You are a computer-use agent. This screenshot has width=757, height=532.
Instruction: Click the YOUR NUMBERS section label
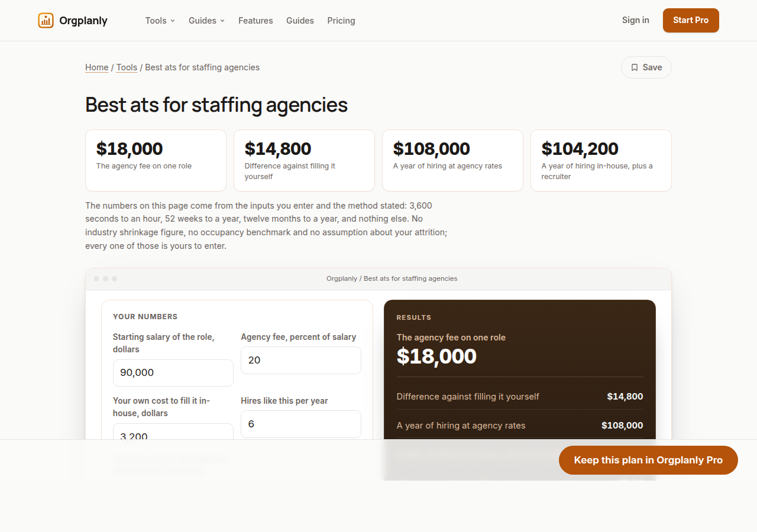[145, 317]
